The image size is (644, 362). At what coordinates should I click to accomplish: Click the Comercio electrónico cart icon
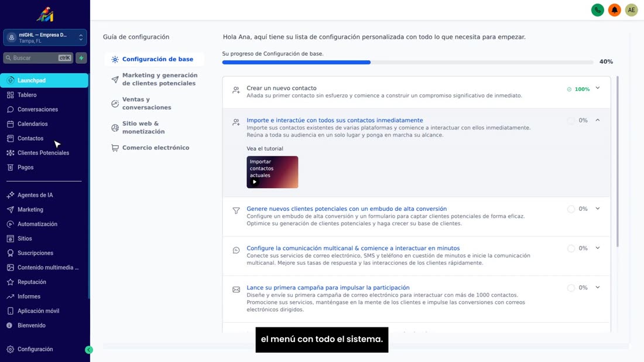pos(115,148)
